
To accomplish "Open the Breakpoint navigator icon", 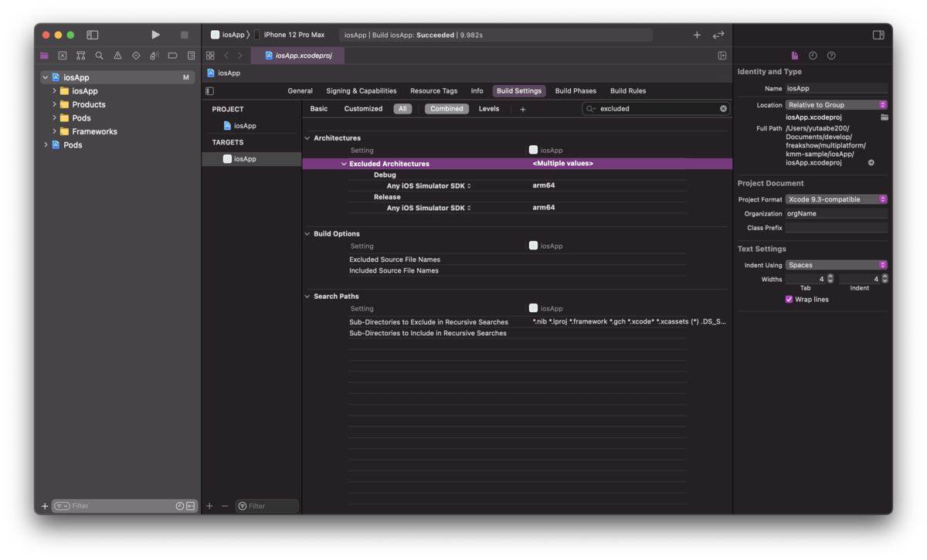I will [172, 56].
